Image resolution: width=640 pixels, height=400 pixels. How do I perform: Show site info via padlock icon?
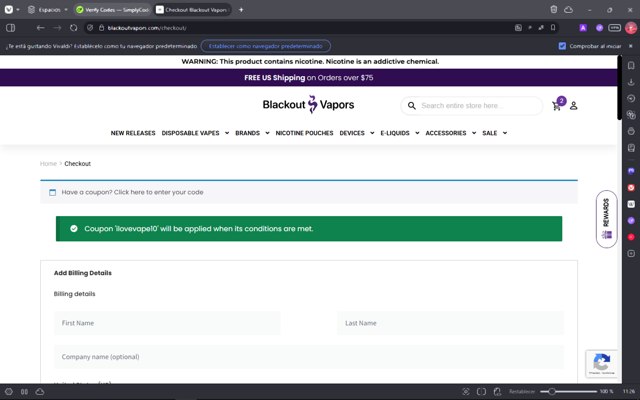click(x=102, y=28)
